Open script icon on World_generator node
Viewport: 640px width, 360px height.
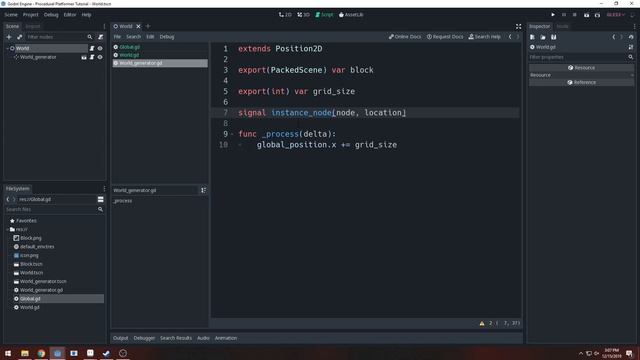point(92,57)
